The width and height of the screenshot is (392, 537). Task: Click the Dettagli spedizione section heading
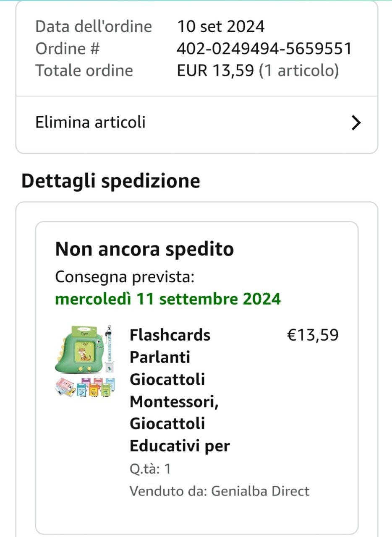click(111, 181)
